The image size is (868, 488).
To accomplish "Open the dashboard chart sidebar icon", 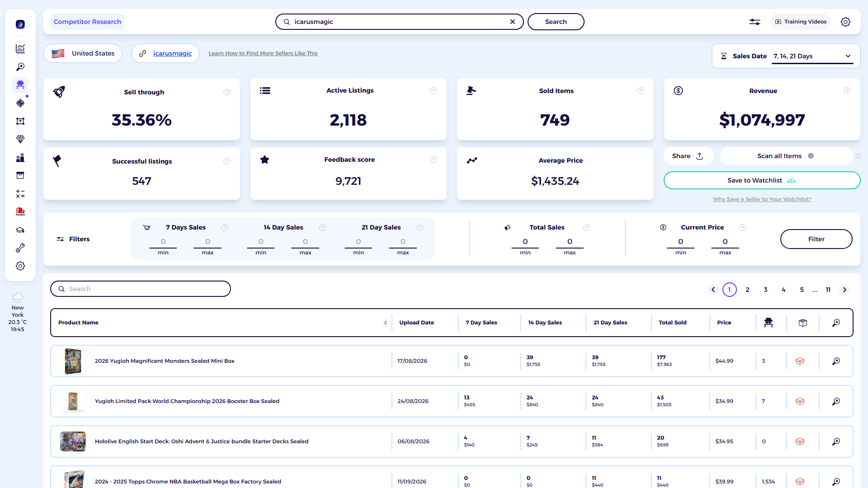I will click(x=20, y=49).
